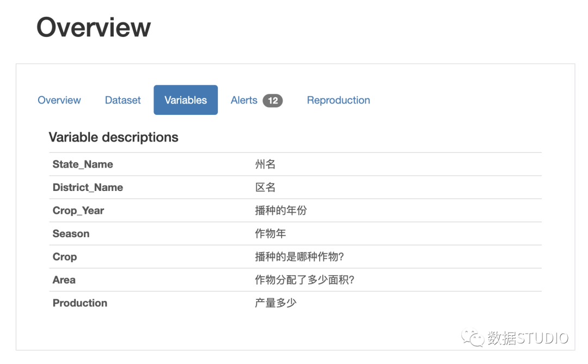Click the description 区名
Image resolution: width=588 pixels, height=364 pixels.
tap(265, 187)
